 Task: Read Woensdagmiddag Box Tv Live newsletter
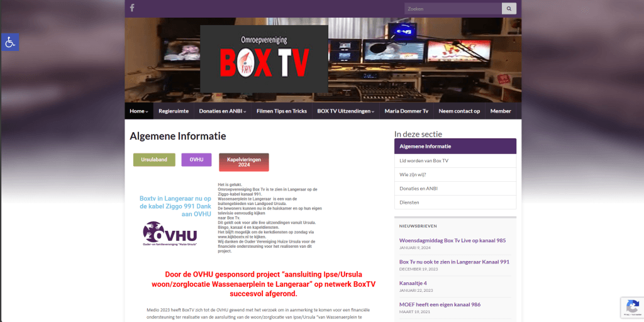point(452,240)
